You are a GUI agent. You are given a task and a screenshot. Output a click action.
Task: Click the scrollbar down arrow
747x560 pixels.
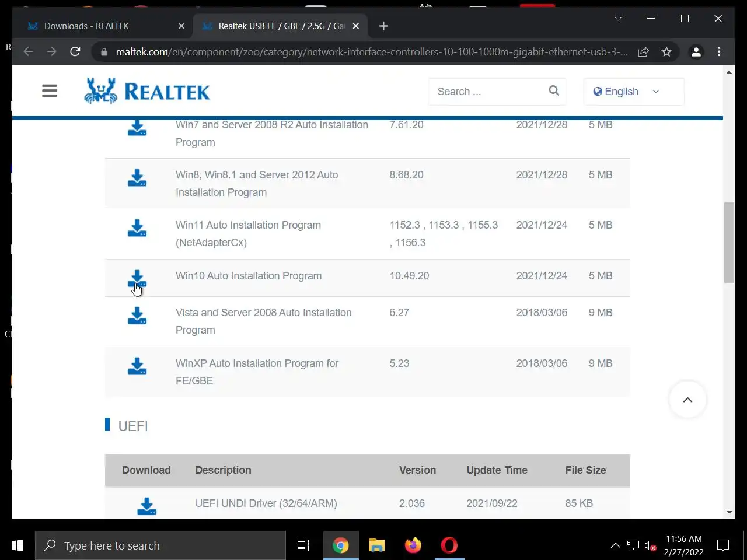coord(729,513)
